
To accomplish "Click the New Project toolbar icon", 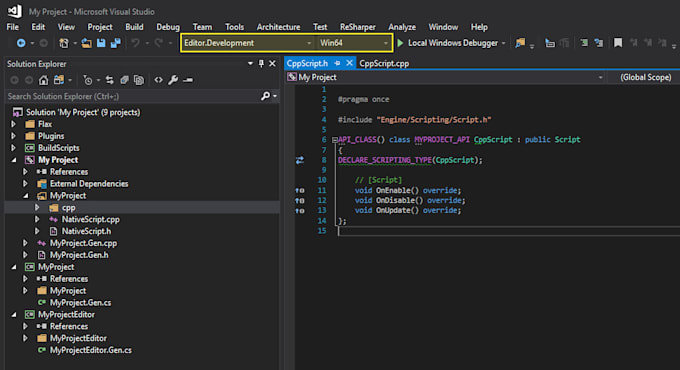I will (x=64, y=43).
